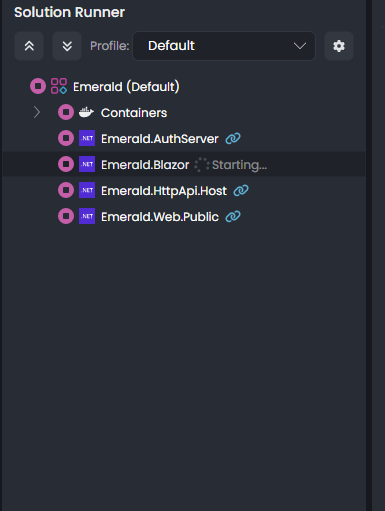Screen dimensions: 385x511
Task: Stop the Emerald.Web.Public application
Action: pyautogui.click(x=66, y=216)
